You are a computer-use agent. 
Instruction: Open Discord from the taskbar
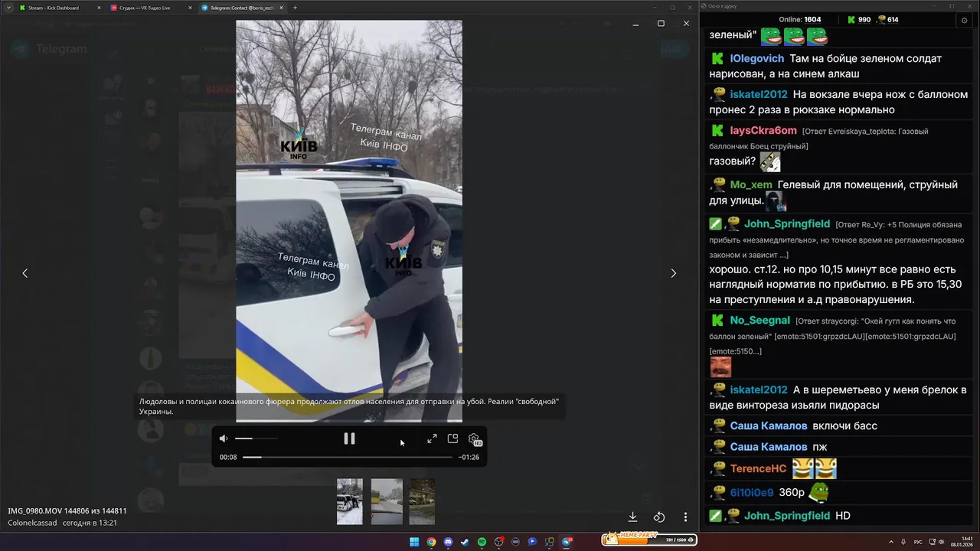(x=448, y=542)
